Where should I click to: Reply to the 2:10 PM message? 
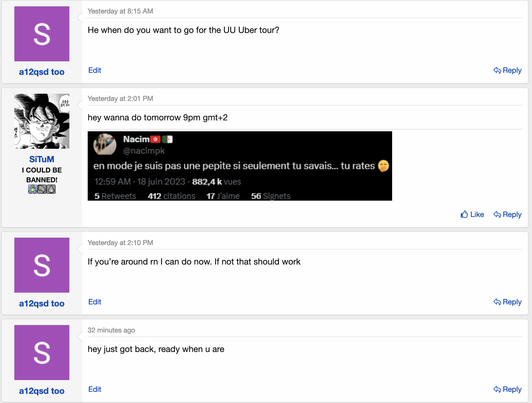(x=508, y=302)
